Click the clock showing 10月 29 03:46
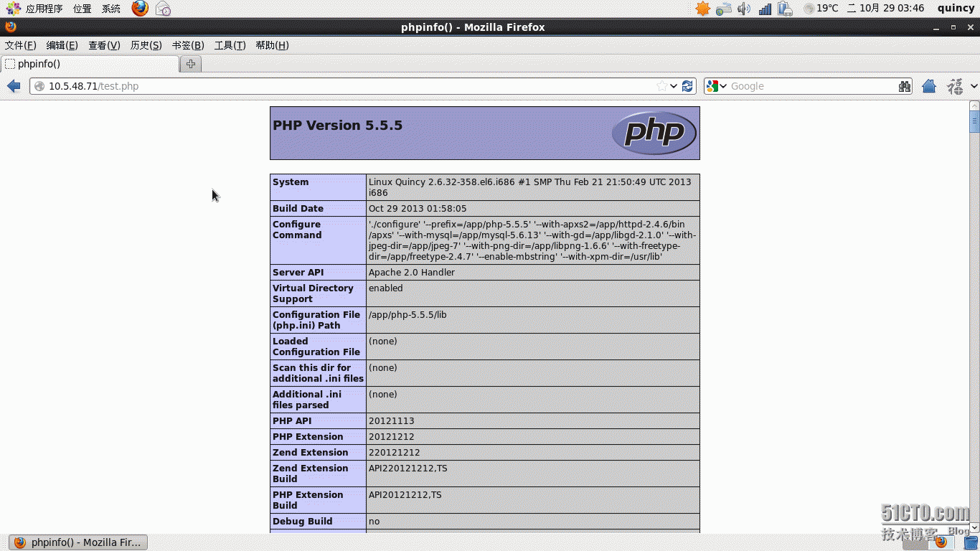Viewport: 980px width, 551px height. click(x=885, y=9)
